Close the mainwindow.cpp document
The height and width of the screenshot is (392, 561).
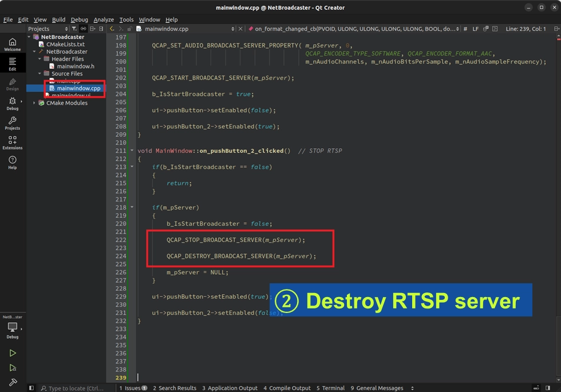[240, 29]
